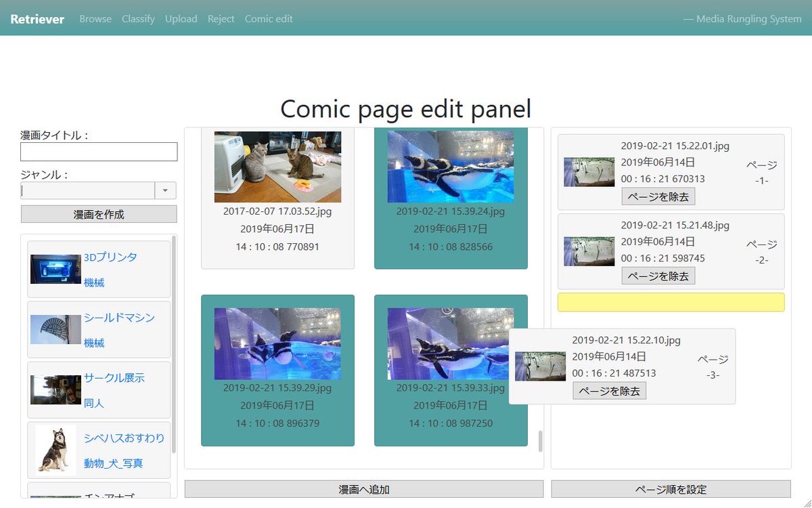Click the ページ -1- label
Screen dimensions: 812x508
[762, 173]
